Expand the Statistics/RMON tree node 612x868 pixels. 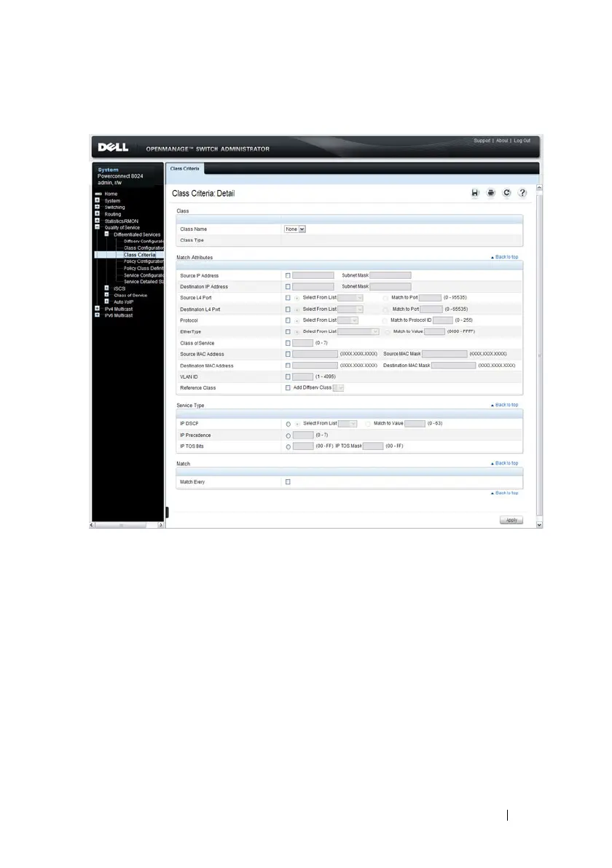97,221
